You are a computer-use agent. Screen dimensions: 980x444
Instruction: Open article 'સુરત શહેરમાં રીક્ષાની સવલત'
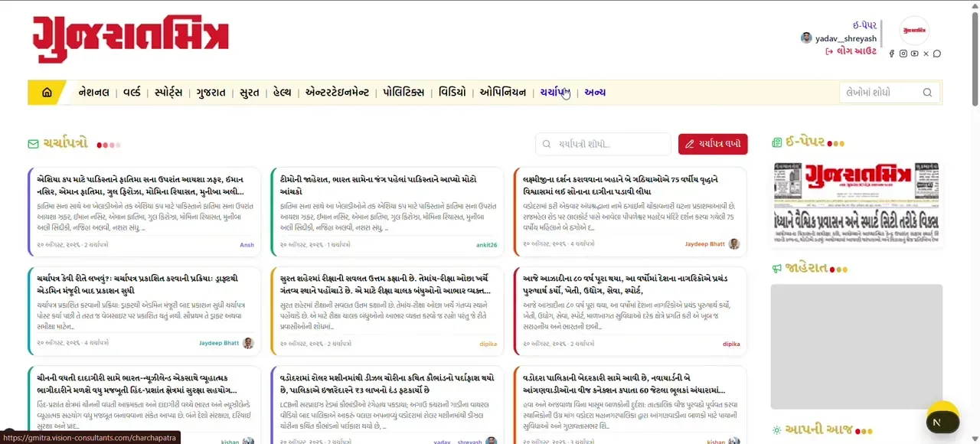pyautogui.click(x=387, y=284)
